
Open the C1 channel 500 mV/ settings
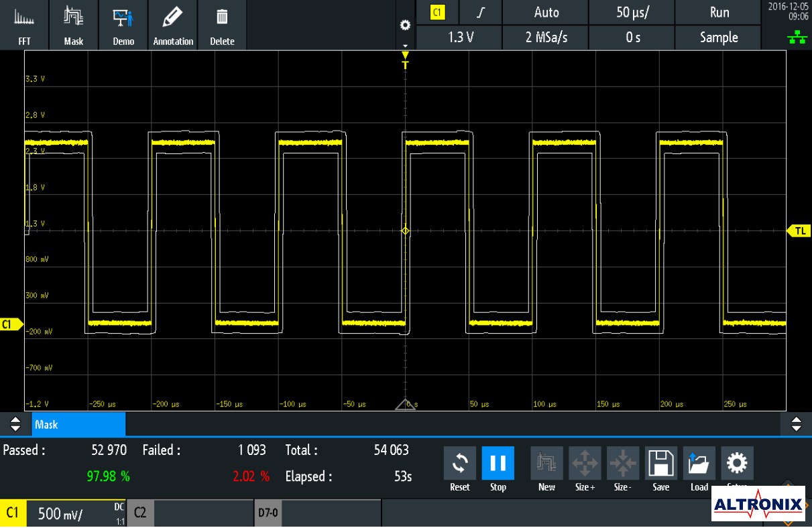coord(63,514)
